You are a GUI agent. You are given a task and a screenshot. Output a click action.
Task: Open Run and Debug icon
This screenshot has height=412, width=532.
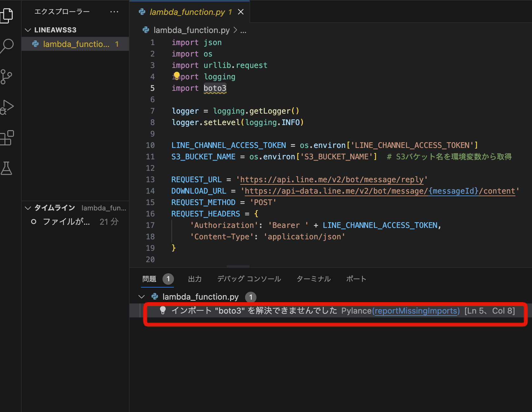point(6,107)
